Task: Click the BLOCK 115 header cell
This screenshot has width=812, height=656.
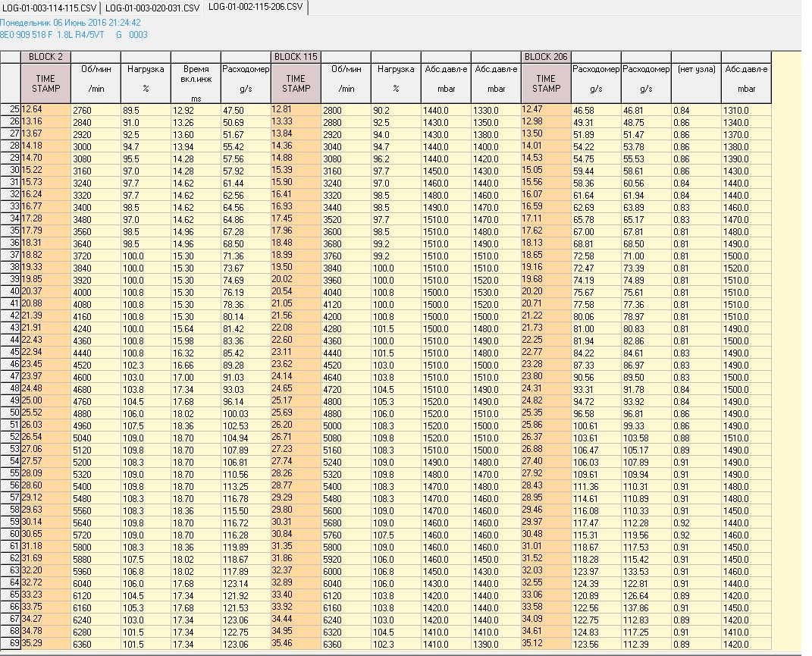Action: tap(296, 57)
